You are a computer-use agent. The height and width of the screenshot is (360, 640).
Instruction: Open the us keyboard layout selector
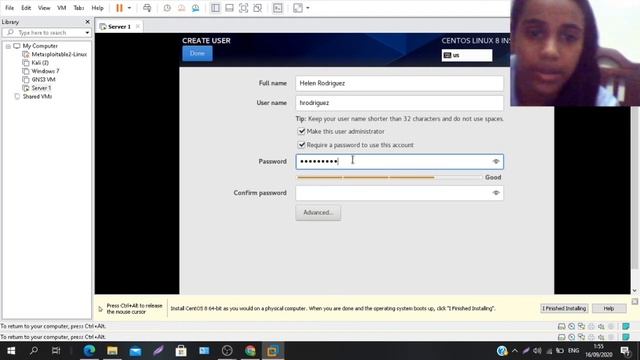coord(467,55)
